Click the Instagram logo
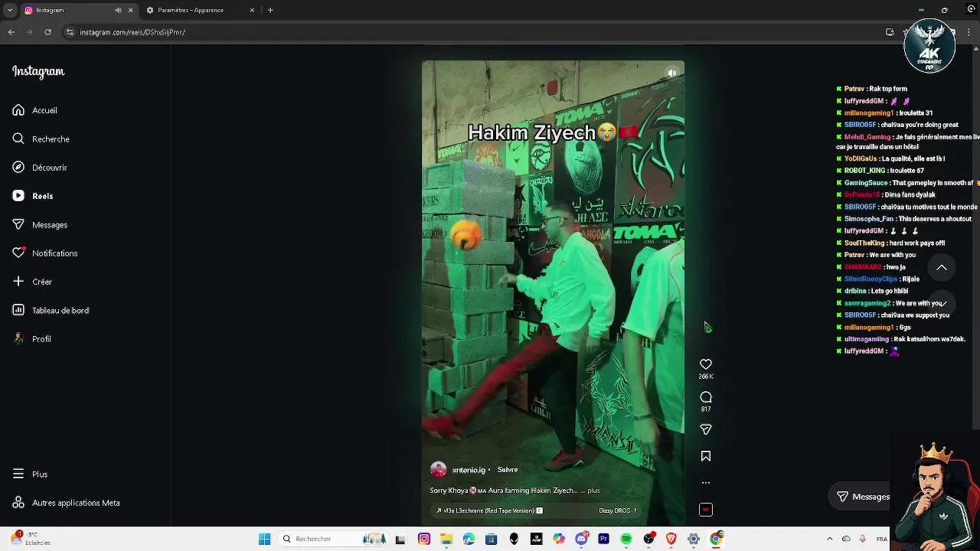This screenshot has height=551, width=980. [x=38, y=71]
